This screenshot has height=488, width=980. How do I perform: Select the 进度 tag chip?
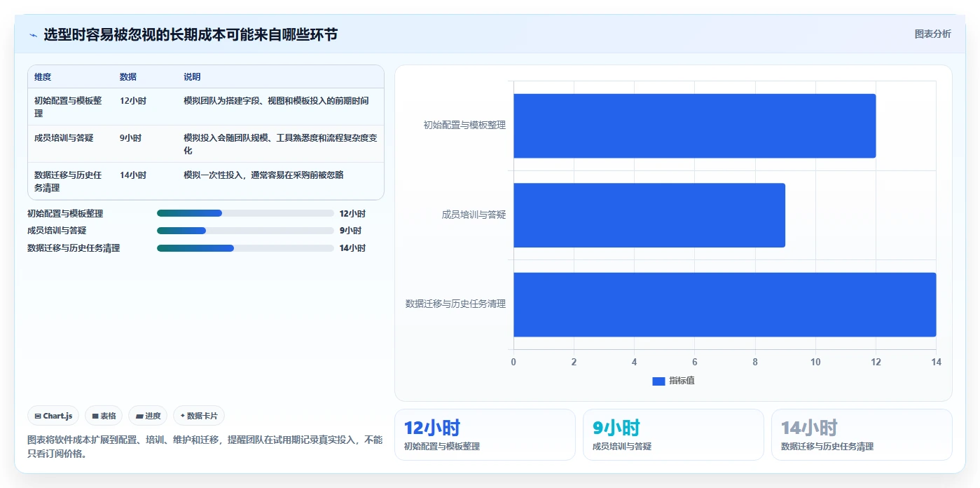[148, 416]
